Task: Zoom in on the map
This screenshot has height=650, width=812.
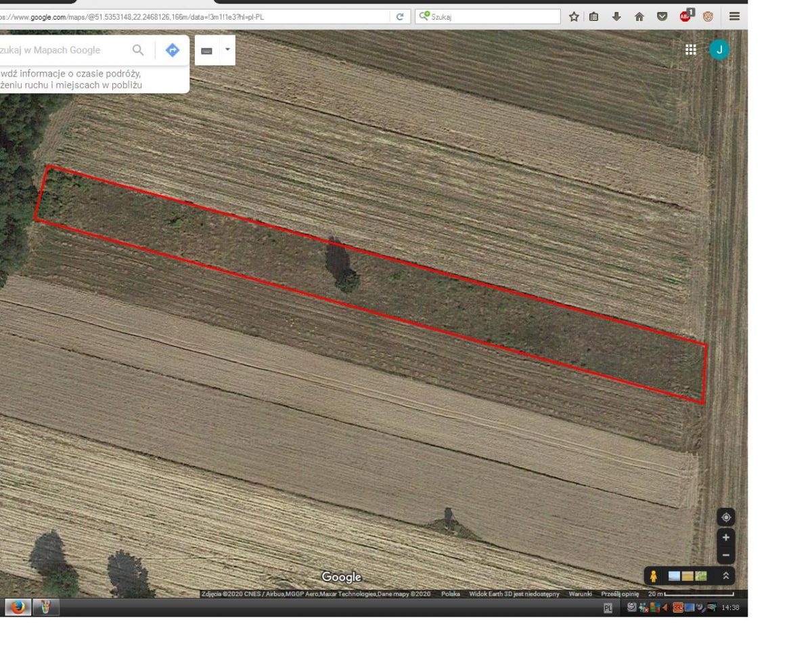Action: pyautogui.click(x=726, y=538)
